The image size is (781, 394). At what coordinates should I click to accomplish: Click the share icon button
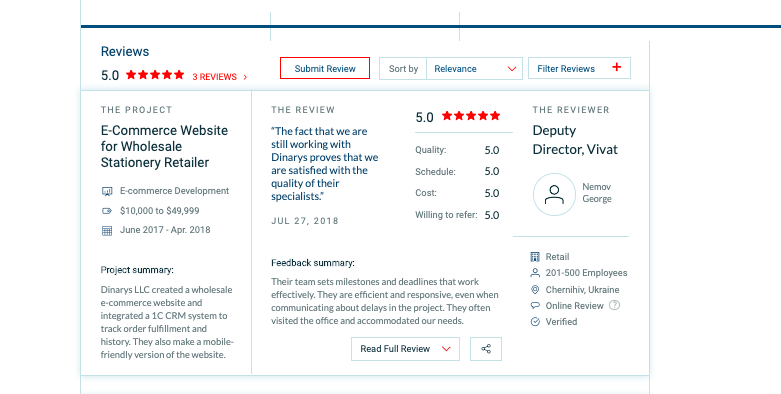click(x=486, y=349)
